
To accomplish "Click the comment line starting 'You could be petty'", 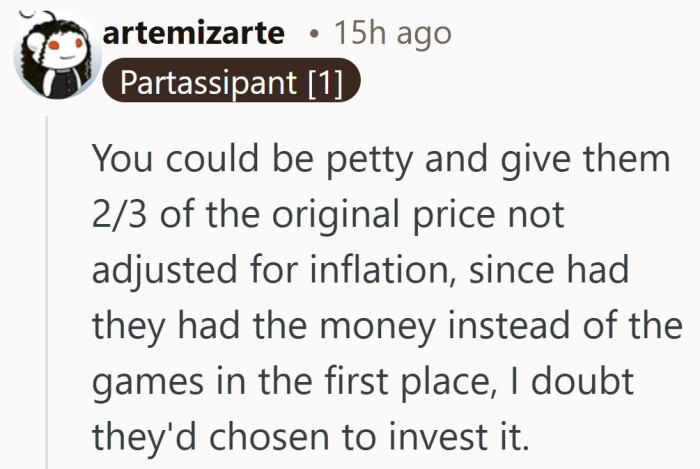I will pyautogui.click(x=380, y=160).
